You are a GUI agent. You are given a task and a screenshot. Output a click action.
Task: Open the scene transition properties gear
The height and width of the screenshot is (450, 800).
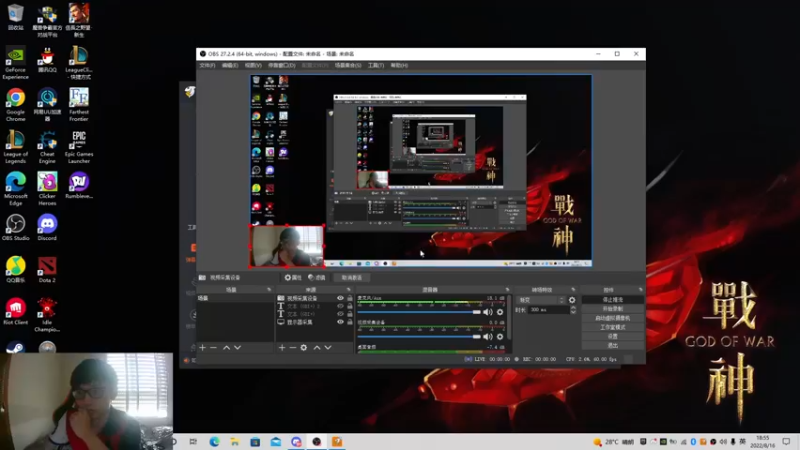pos(572,300)
